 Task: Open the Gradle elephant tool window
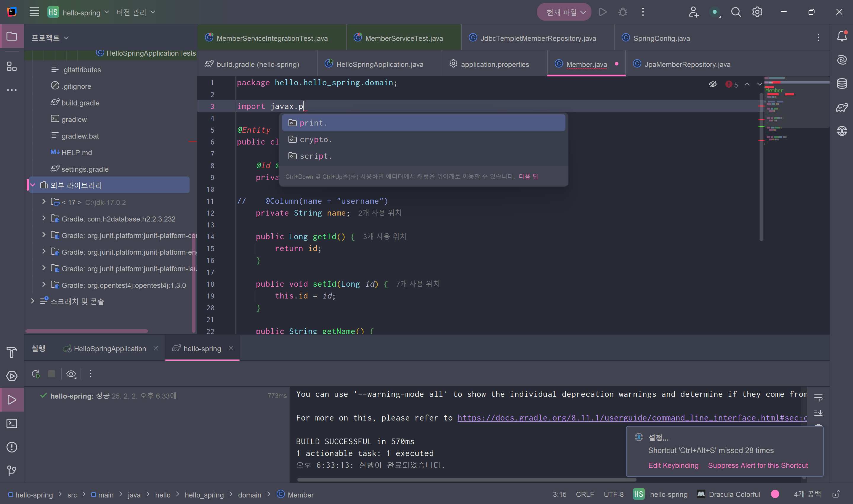(x=842, y=107)
